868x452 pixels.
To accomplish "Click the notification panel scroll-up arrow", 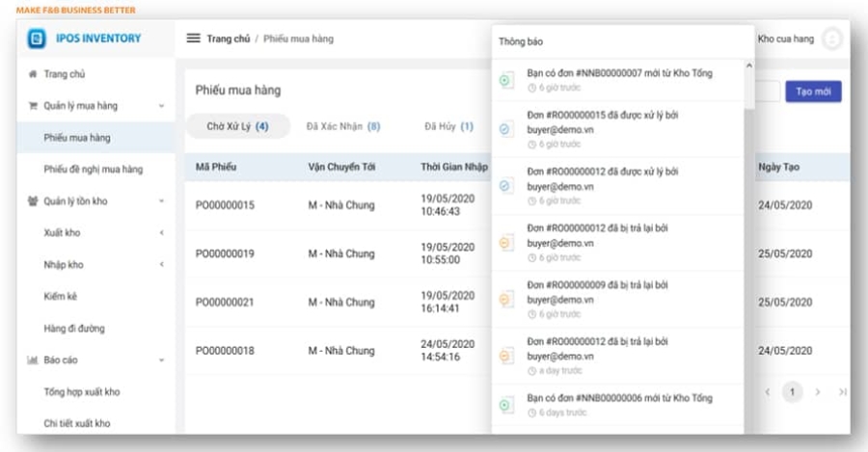I will [749, 66].
